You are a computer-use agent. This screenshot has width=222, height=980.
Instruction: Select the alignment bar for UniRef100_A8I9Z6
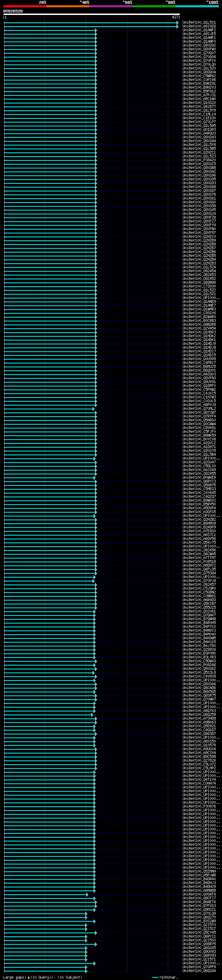91,27
